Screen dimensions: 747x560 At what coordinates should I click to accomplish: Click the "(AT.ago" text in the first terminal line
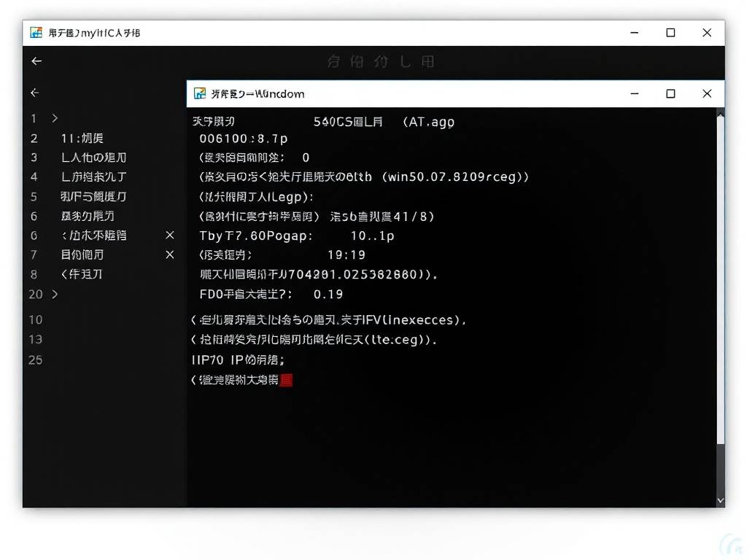coord(428,122)
